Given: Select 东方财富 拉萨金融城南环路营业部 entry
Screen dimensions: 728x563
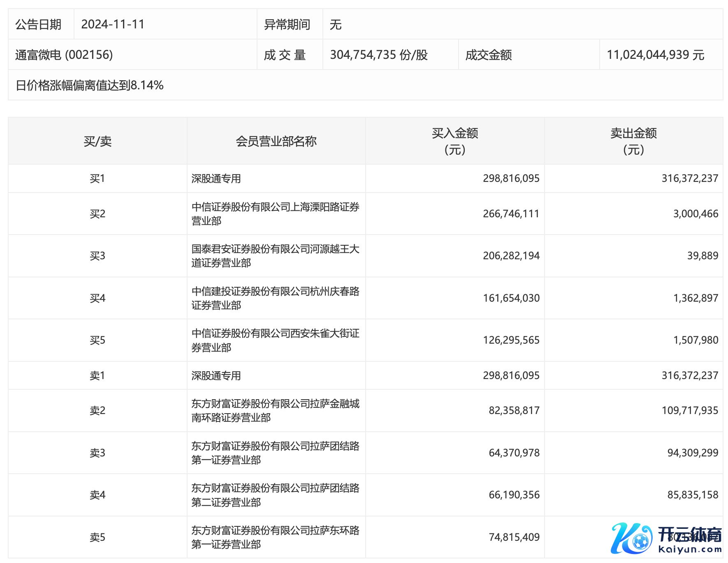Looking at the screenshot, I should click(275, 410).
